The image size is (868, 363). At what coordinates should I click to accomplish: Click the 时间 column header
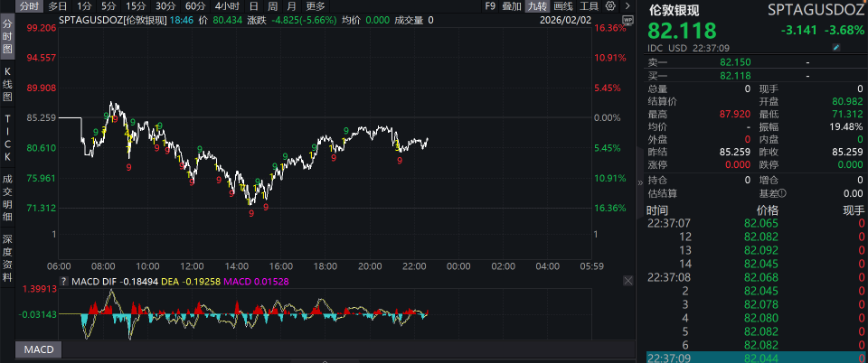click(x=657, y=210)
